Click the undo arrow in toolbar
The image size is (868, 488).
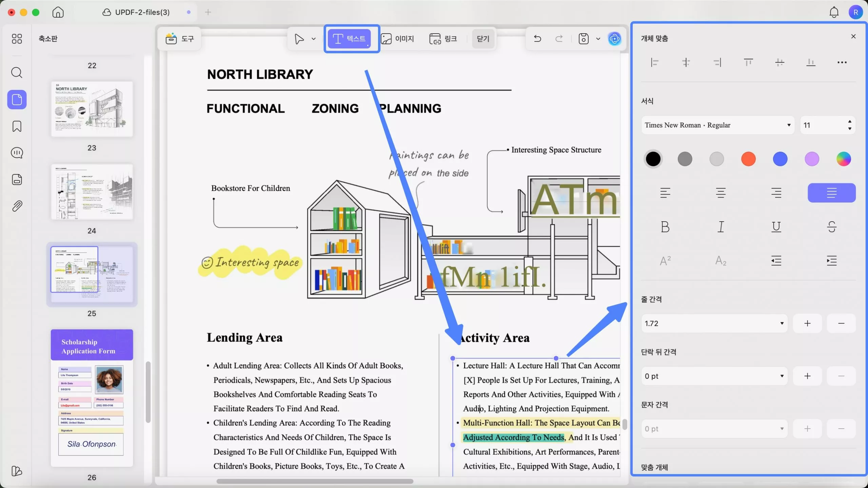pyautogui.click(x=537, y=38)
